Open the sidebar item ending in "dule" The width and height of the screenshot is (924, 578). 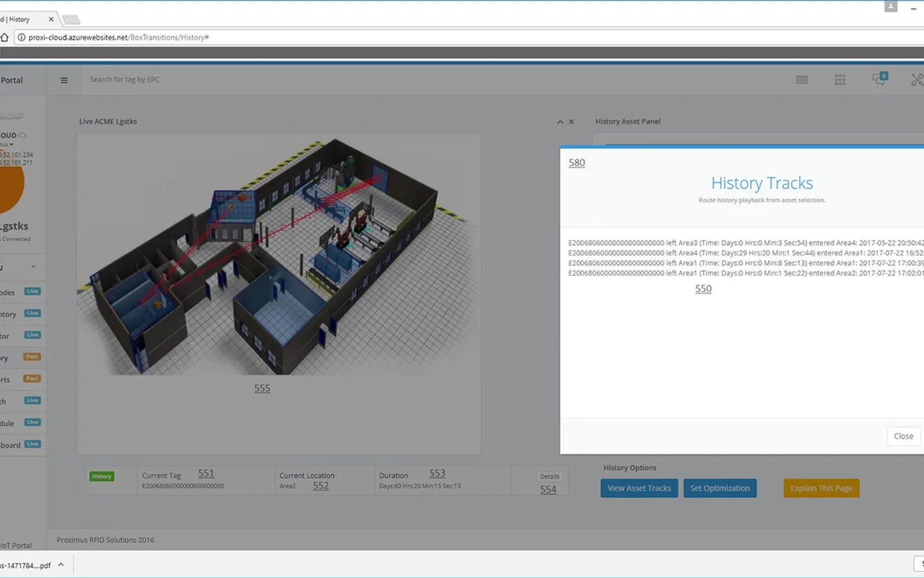pos(20,423)
